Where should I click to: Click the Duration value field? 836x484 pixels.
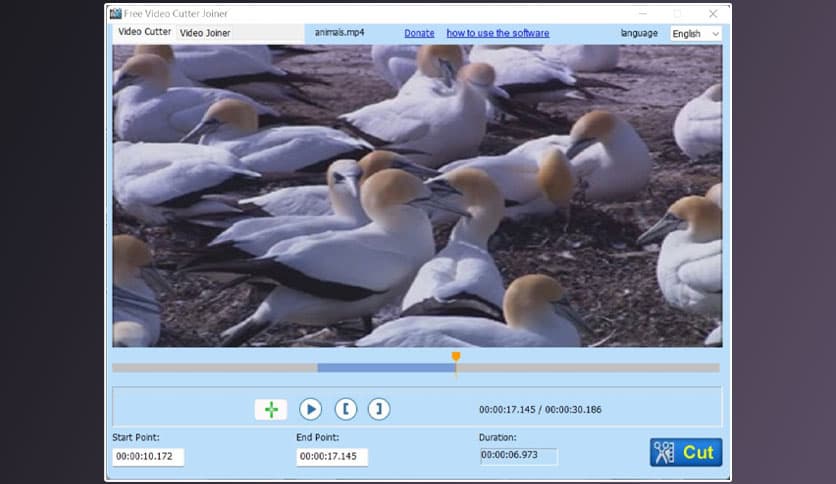click(519, 456)
